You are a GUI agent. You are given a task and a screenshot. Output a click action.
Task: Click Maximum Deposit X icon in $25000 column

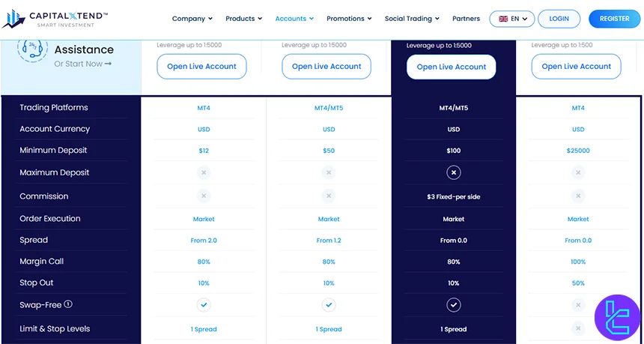point(578,172)
